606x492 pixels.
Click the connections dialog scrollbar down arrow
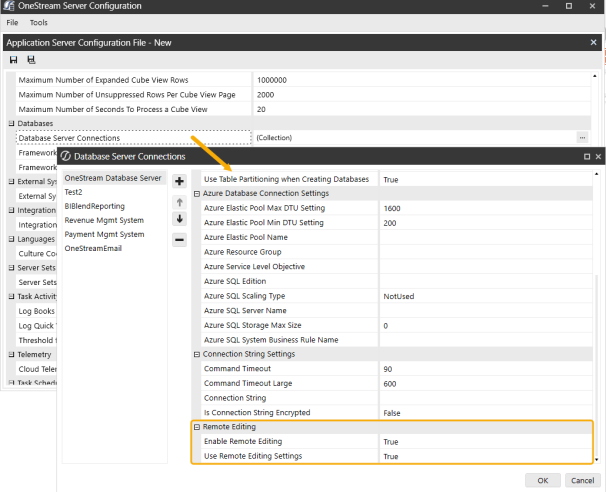[x=597, y=460]
